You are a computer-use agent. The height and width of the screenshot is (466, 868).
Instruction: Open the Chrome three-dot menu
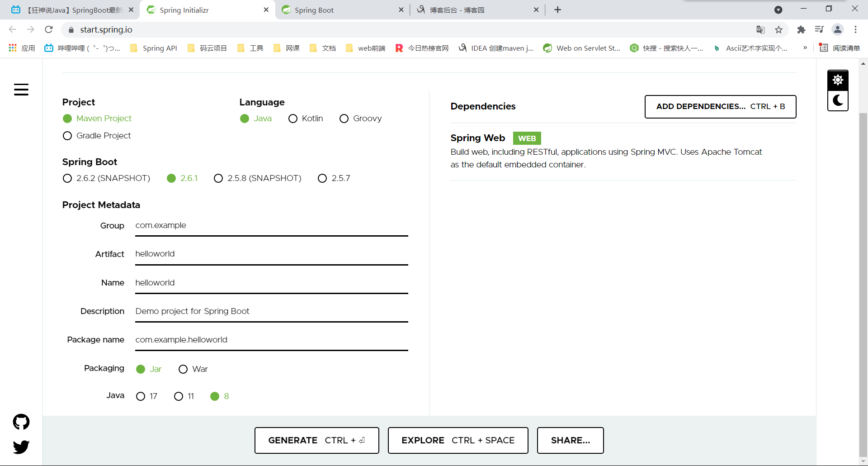pyautogui.click(x=855, y=29)
